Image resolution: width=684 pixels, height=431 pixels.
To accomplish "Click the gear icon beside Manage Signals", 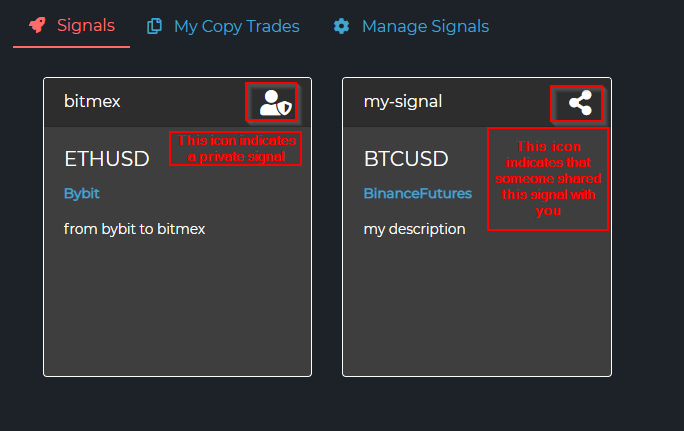I will 342,26.
